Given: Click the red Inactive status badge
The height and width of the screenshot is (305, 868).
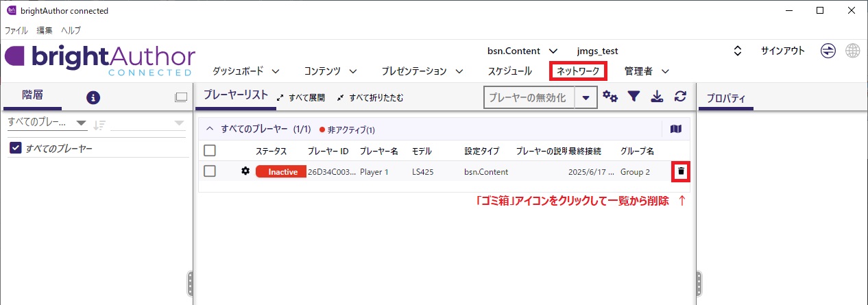Looking at the screenshot, I should [281, 171].
